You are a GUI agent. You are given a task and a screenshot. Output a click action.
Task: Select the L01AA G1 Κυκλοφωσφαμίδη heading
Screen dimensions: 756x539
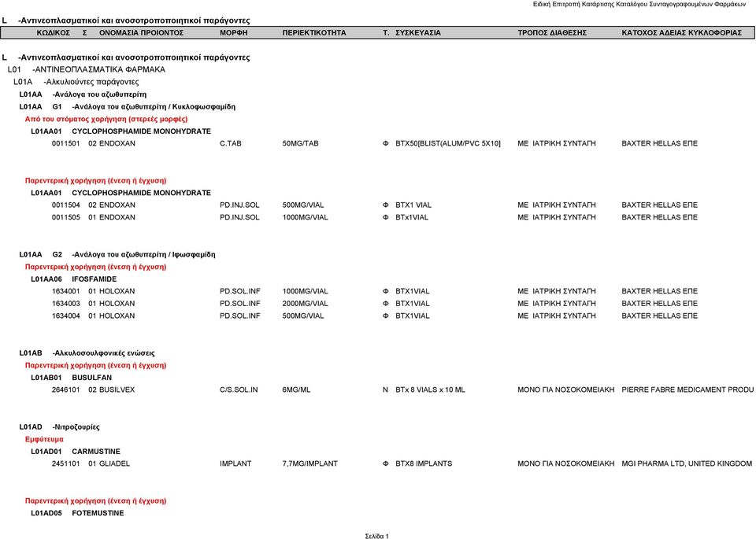tap(128, 107)
